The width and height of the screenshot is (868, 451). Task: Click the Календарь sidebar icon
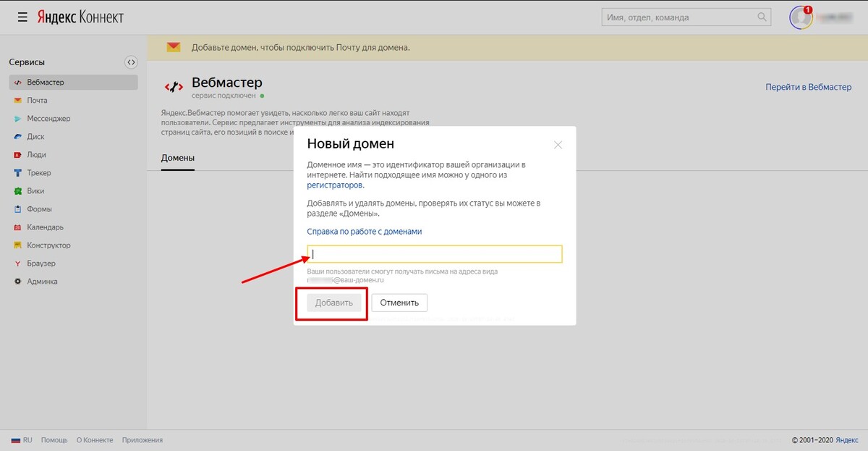tap(18, 227)
